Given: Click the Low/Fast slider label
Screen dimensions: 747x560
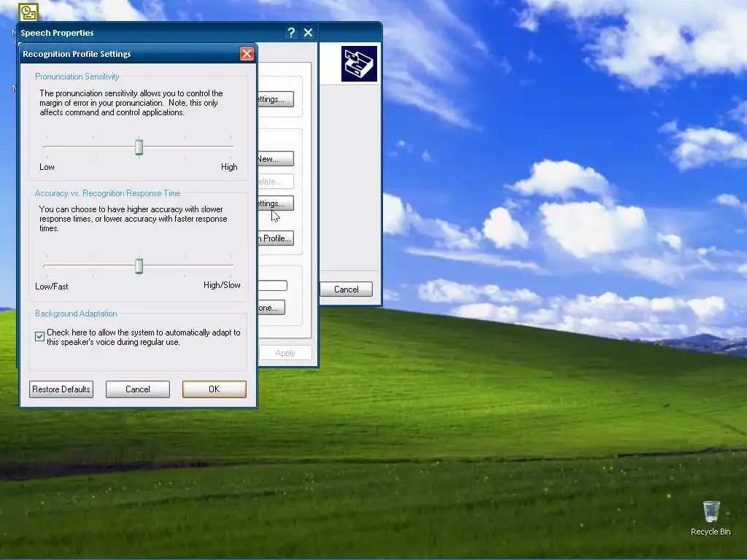Looking at the screenshot, I should pyautogui.click(x=52, y=286).
